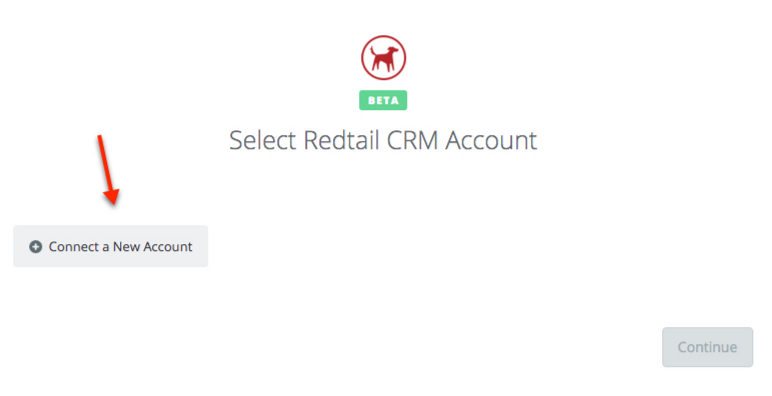This screenshot has height=396, width=772.
Task: Click the word 'CRM' in the heading
Action: point(412,140)
